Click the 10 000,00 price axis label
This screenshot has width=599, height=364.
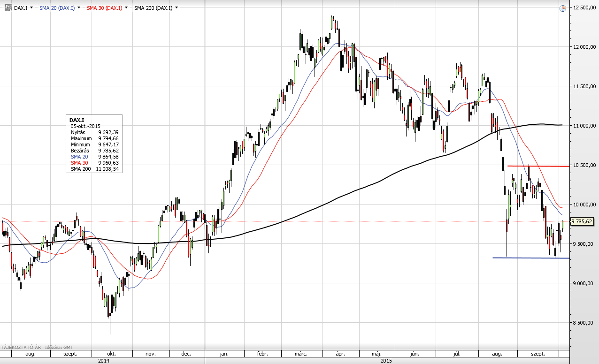tap(584, 205)
